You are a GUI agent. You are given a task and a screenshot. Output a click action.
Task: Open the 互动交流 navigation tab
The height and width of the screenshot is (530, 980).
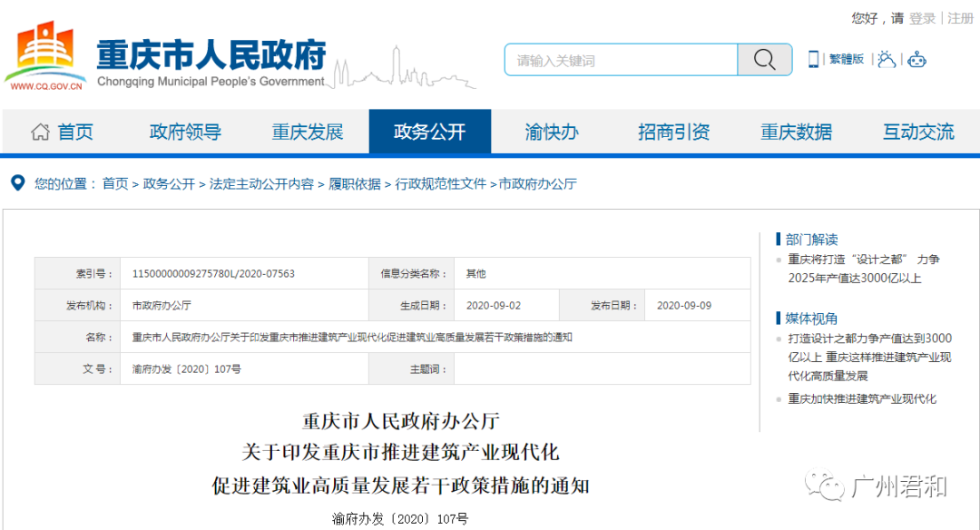918,132
